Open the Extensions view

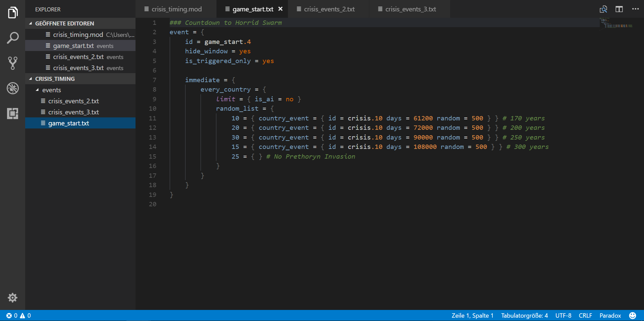(12, 113)
